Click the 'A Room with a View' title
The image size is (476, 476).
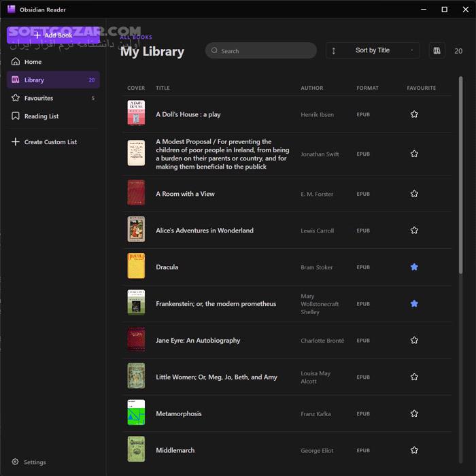[185, 194]
